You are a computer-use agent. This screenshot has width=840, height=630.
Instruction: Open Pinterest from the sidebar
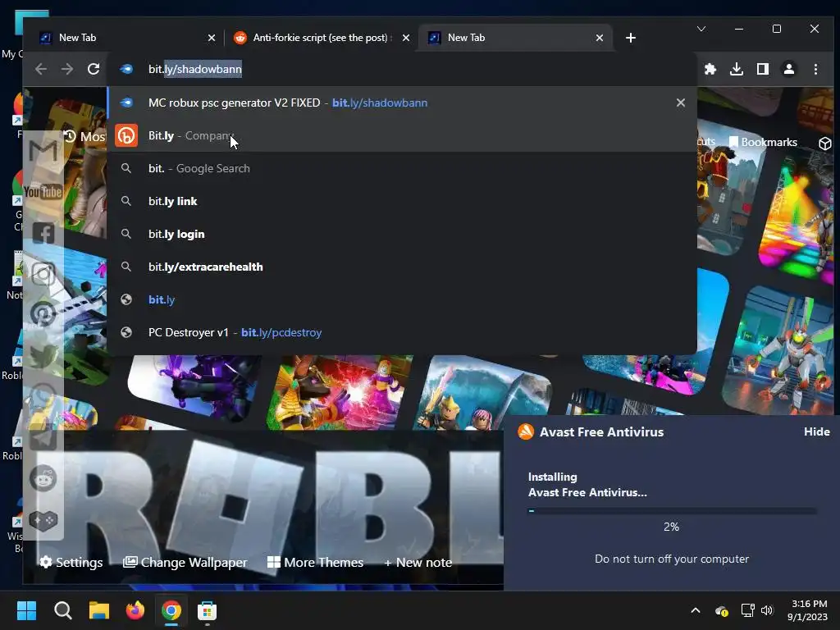click(x=43, y=314)
